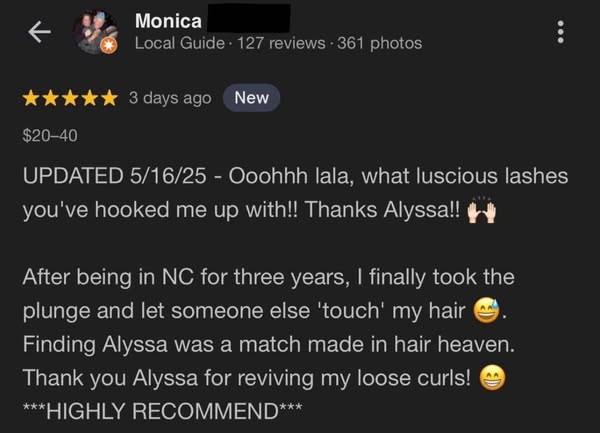Tap the first yellow rating star
600x433 pixels.
[x=30, y=98]
